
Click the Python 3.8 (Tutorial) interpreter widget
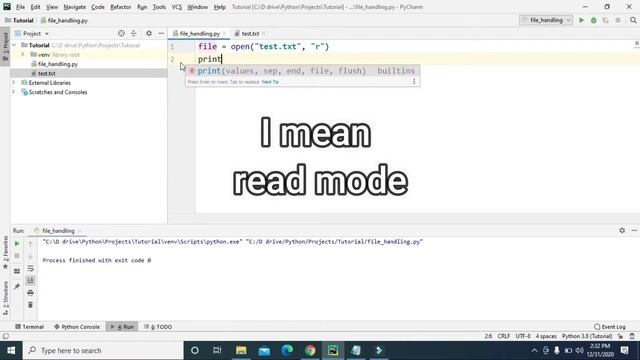click(587, 336)
